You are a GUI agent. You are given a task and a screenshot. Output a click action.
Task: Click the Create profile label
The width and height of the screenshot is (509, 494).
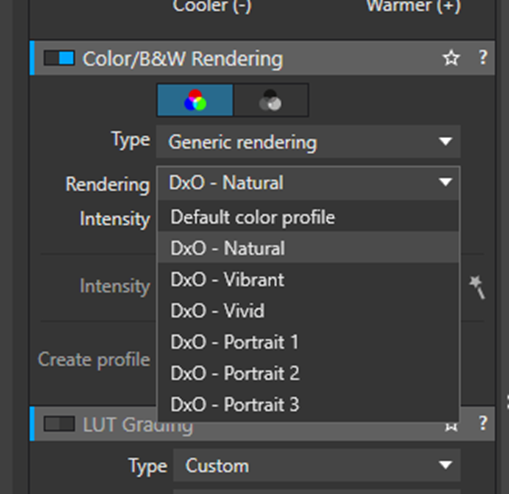(x=94, y=360)
